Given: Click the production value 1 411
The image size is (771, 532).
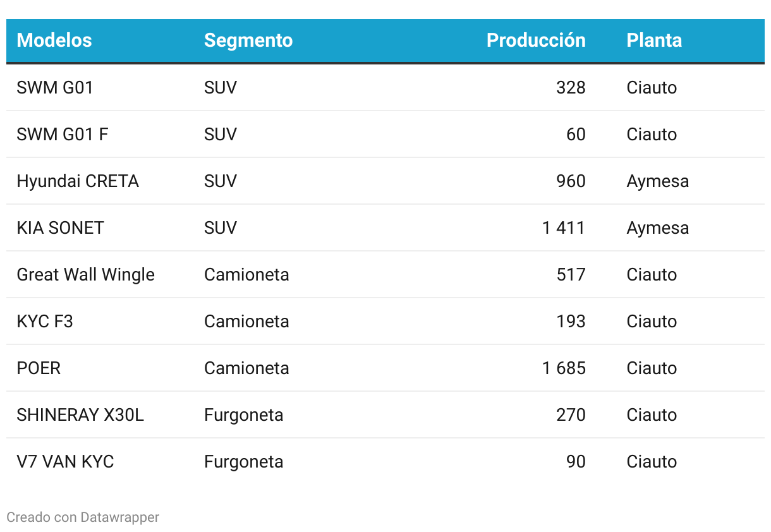Looking at the screenshot, I should [564, 227].
